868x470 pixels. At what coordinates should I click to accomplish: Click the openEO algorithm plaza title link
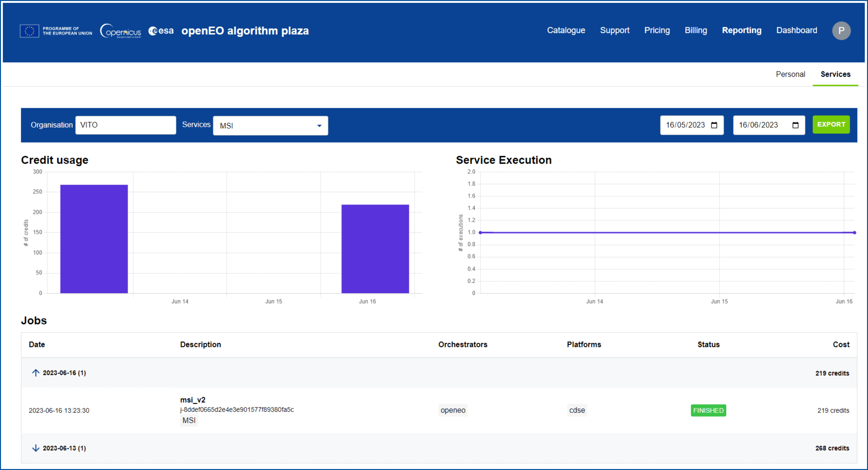click(x=245, y=31)
